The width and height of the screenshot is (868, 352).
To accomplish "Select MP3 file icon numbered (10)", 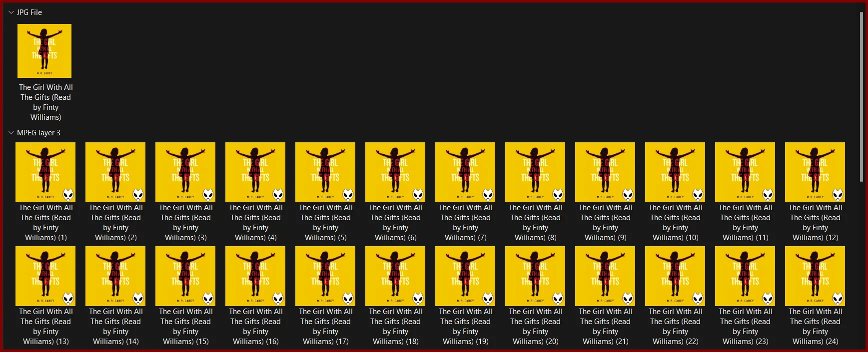I will point(675,172).
